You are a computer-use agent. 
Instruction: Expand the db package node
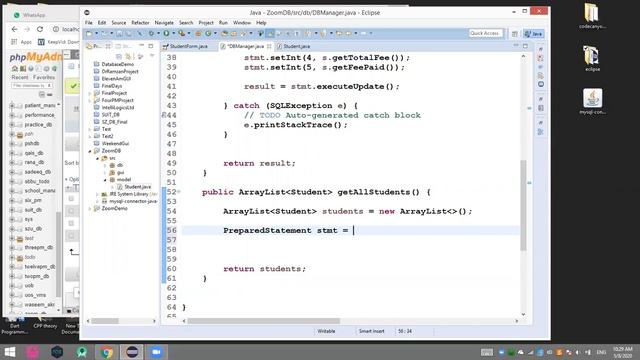pos(105,165)
